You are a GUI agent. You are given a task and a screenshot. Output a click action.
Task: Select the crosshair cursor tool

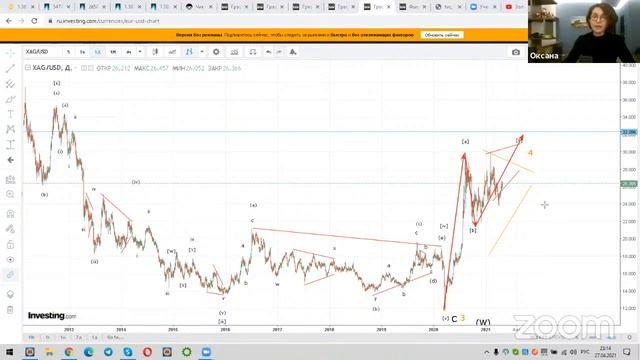10,53
